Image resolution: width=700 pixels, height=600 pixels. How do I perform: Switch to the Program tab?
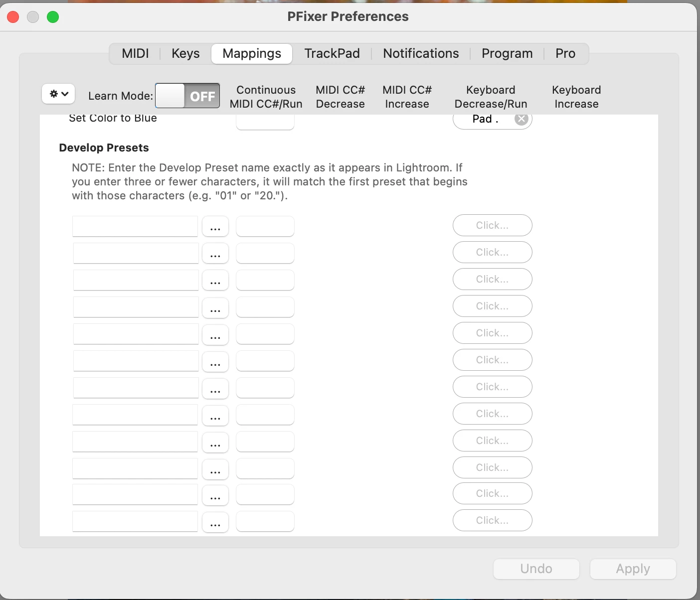pos(507,53)
